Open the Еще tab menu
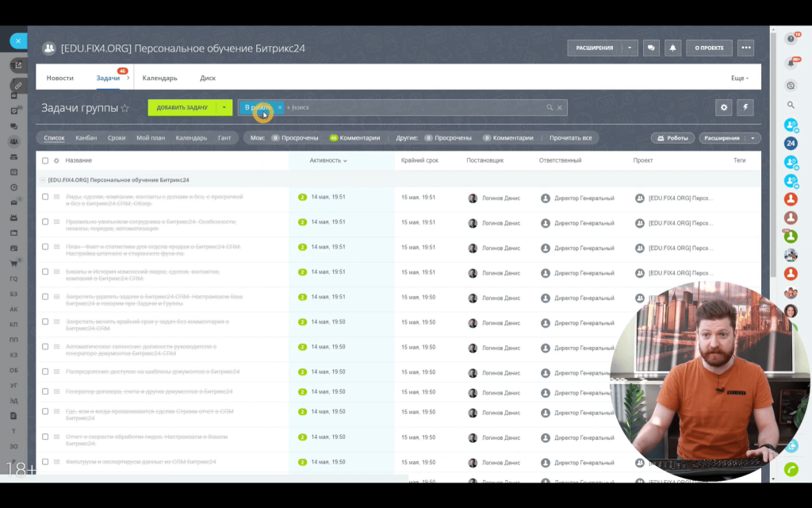Image resolution: width=812 pixels, height=508 pixels. [x=740, y=79]
